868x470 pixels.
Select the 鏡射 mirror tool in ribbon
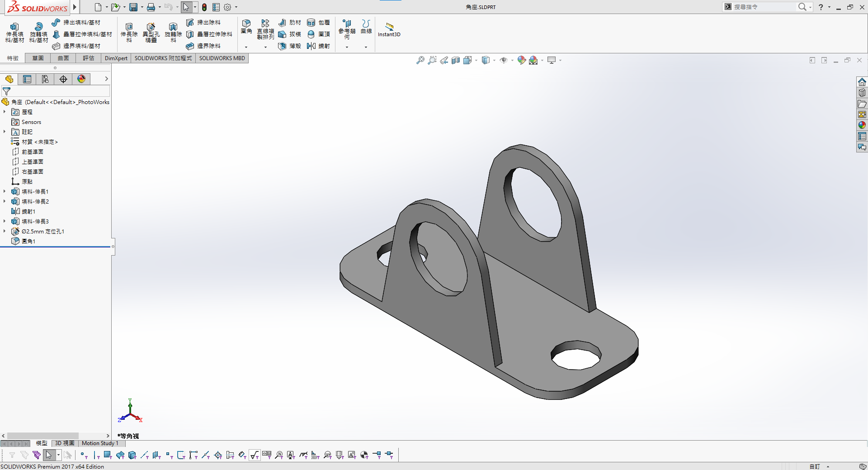[318, 46]
